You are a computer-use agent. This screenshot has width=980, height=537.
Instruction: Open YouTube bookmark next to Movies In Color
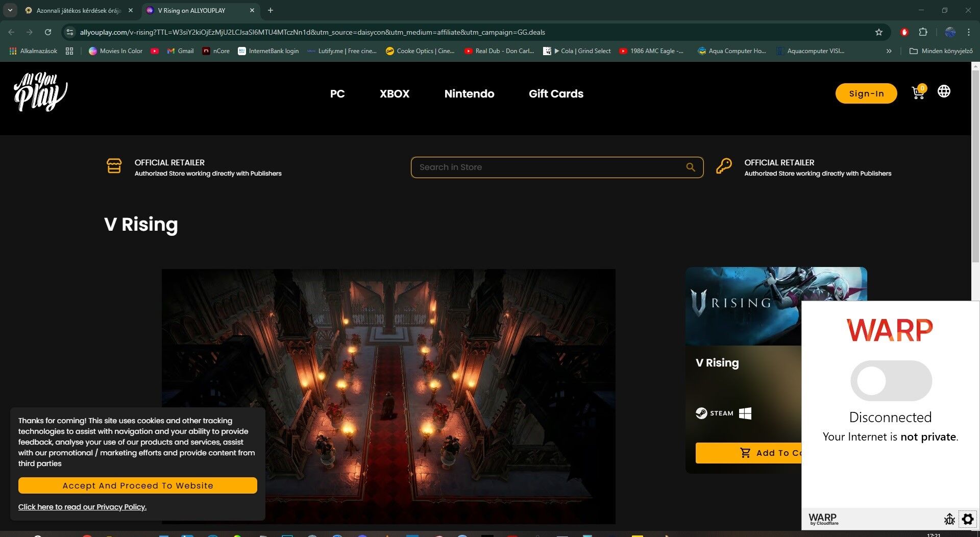click(x=155, y=51)
